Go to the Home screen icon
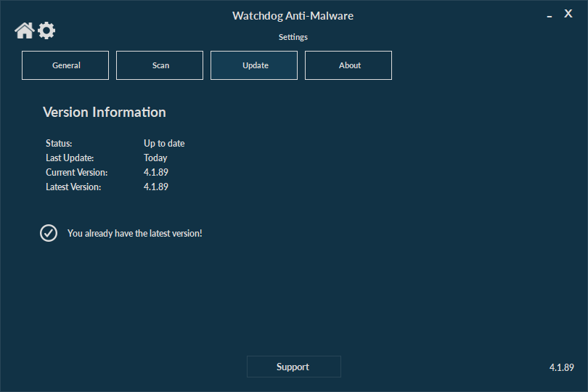This screenshot has height=392, width=588. pyautogui.click(x=25, y=30)
